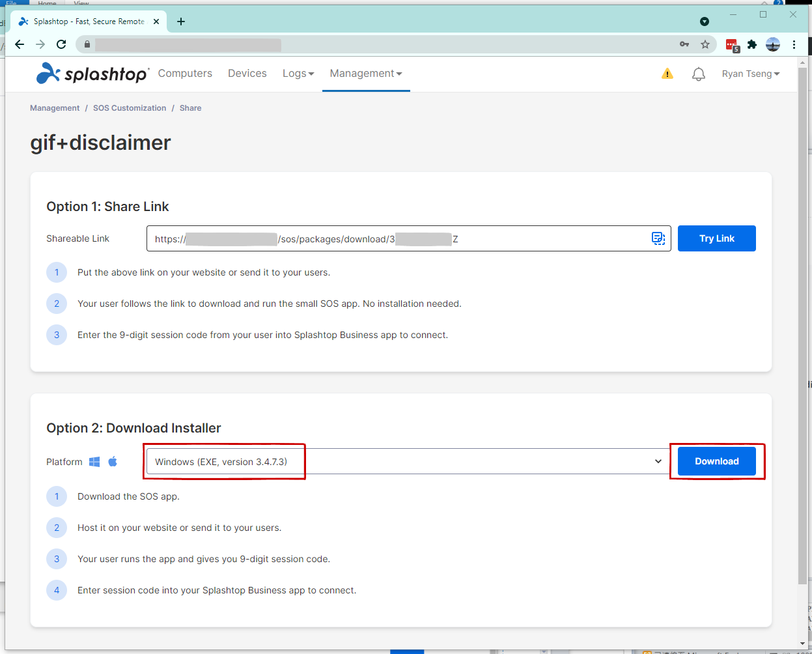Copy the shareable link with copy icon

[x=658, y=238]
